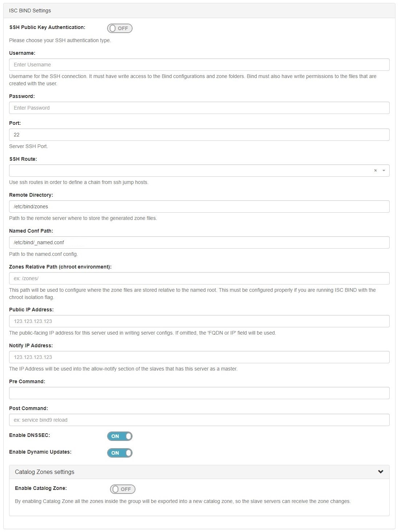Click the Notify IP Address field
398x532 pixels.
coord(199,357)
